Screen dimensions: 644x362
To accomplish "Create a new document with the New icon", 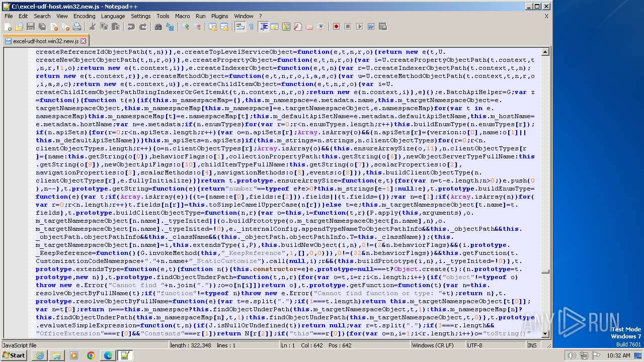I will click(x=9, y=27).
